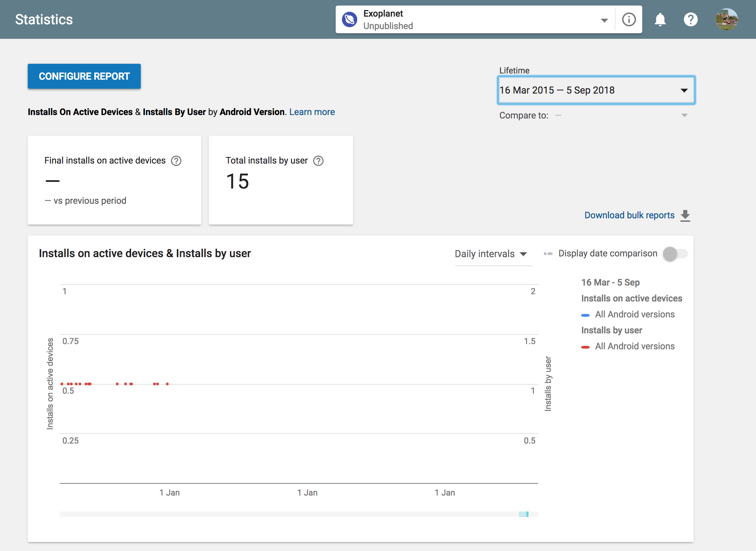Screen dimensions: 756x551
Task: Click the Exoplanet app logo icon
Action: (x=350, y=19)
